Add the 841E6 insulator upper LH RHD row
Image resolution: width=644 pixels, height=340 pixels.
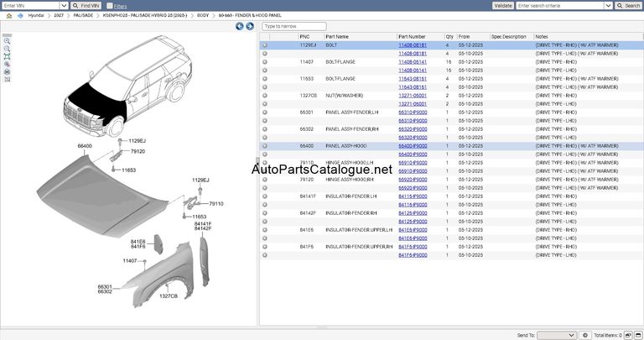click(265, 230)
